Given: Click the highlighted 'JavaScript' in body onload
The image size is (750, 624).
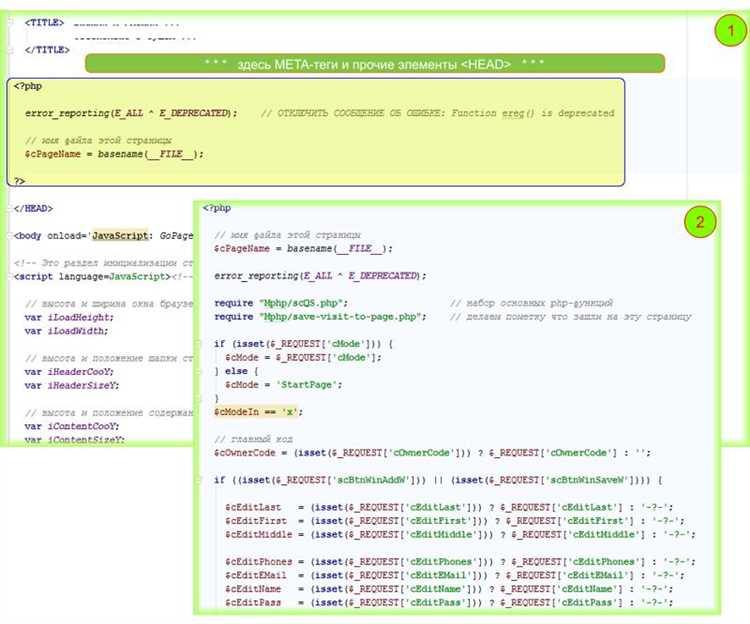Looking at the screenshot, I should [x=120, y=235].
